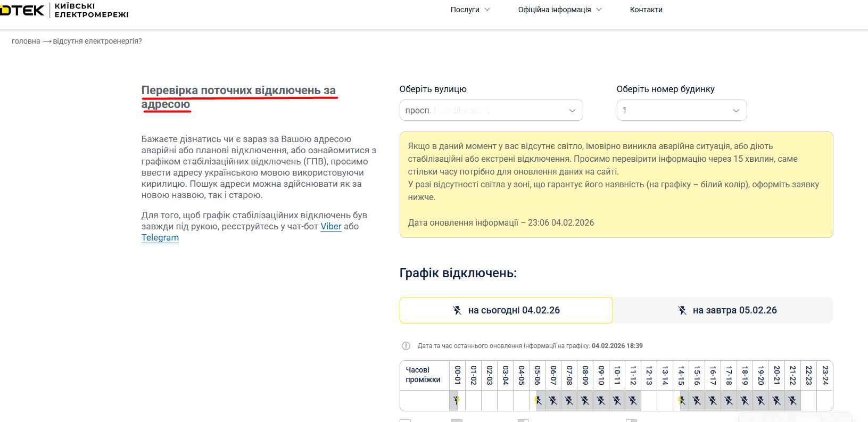Viewport: 868px width, 422px height.
Task: Expand the Послуги menu
Action: (x=470, y=10)
